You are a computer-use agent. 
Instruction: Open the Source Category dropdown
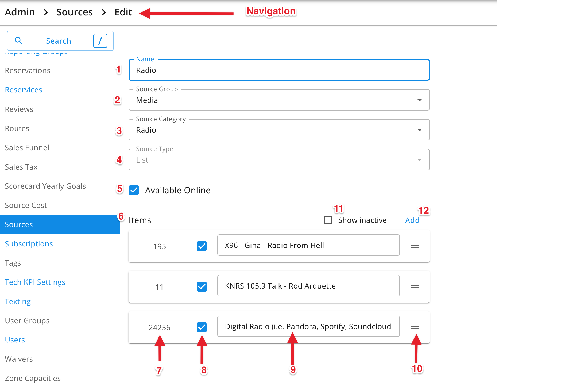coord(279,130)
